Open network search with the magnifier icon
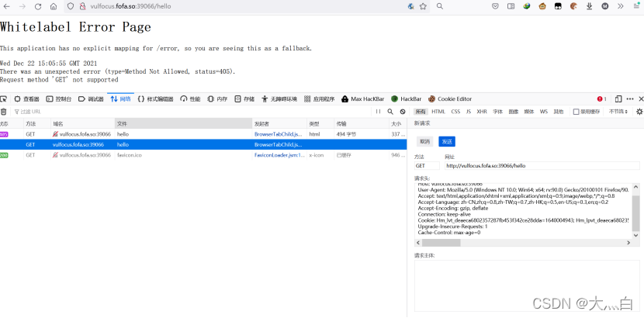The image size is (644, 318). coord(390,112)
